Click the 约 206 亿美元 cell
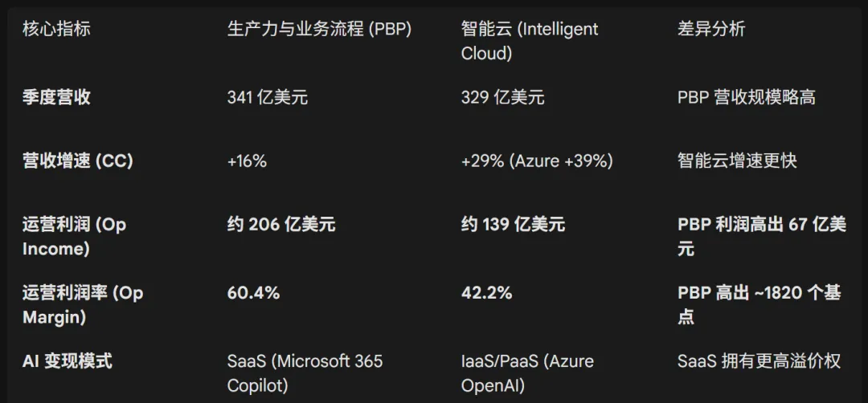This screenshot has height=403, width=868. click(x=281, y=224)
